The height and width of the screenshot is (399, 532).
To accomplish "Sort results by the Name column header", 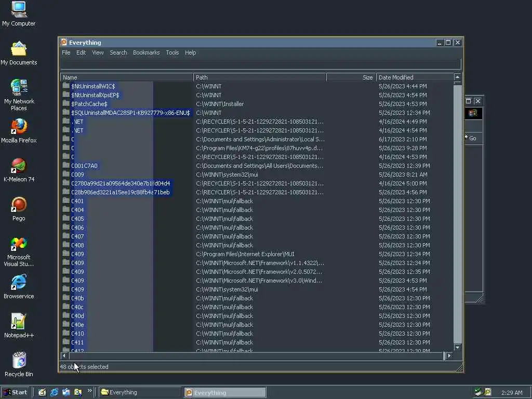I will [x=127, y=77].
